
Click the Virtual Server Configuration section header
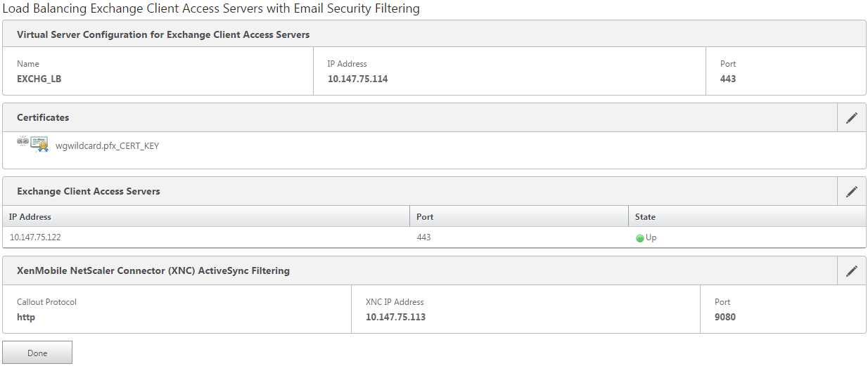pyautogui.click(x=163, y=34)
